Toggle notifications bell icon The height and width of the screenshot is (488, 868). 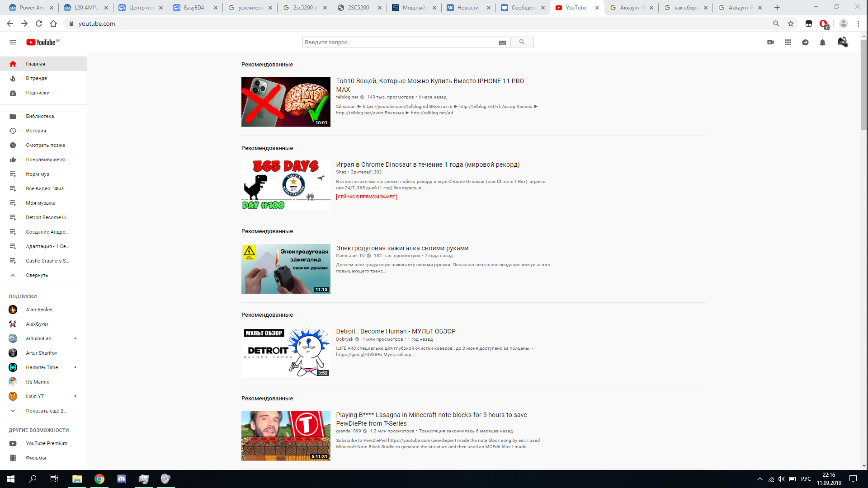click(823, 42)
